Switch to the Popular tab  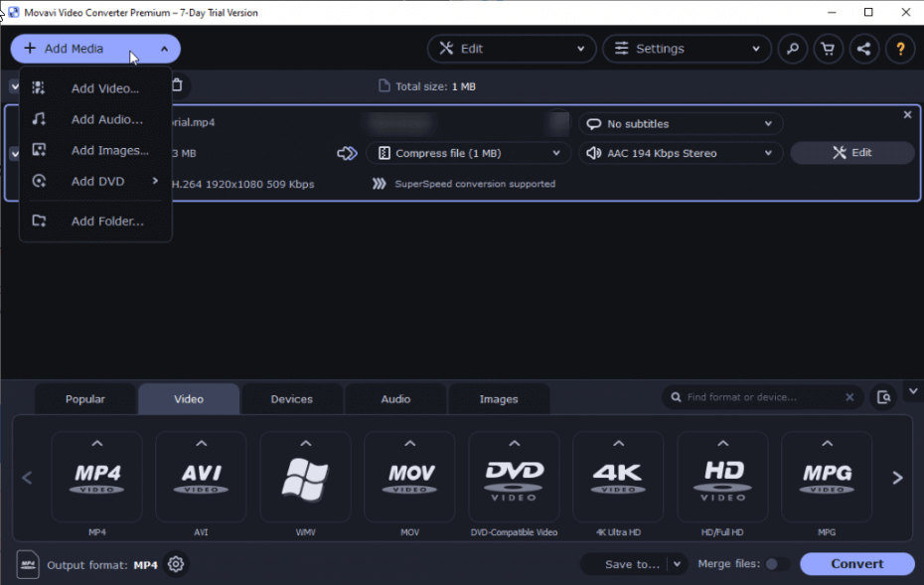(x=85, y=399)
